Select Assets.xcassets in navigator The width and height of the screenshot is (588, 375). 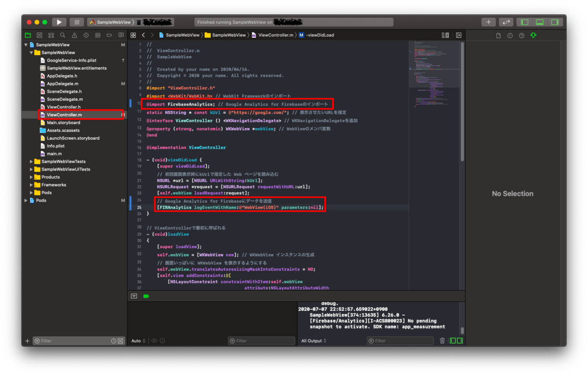click(64, 130)
